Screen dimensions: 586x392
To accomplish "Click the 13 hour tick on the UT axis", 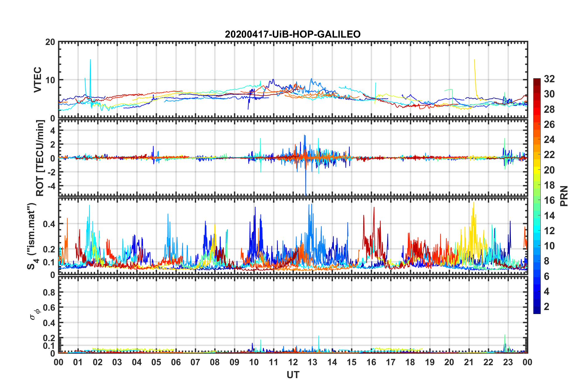I will (x=312, y=362).
